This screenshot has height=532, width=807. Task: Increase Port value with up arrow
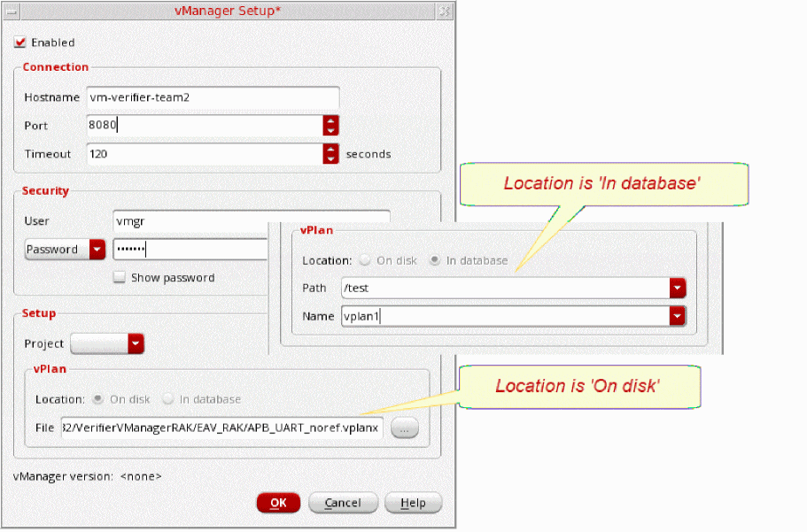pos(330,120)
